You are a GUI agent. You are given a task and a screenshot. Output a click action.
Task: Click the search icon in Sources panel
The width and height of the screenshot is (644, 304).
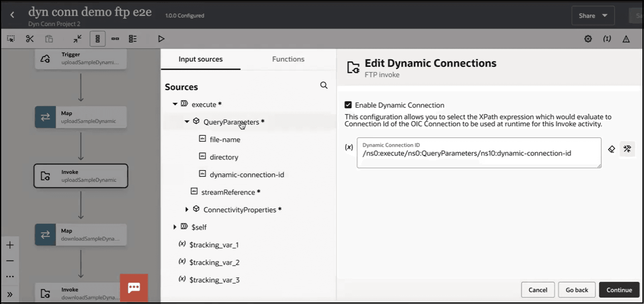(324, 85)
